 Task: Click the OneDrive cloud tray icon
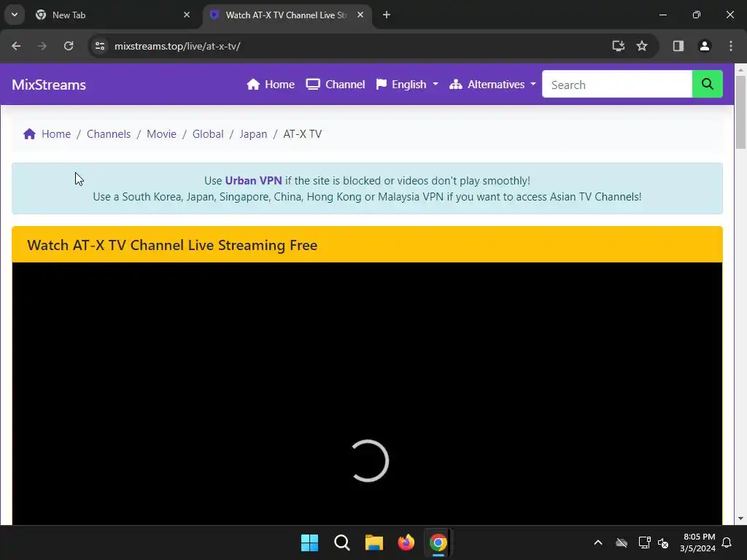pyautogui.click(x=622, y=542)
